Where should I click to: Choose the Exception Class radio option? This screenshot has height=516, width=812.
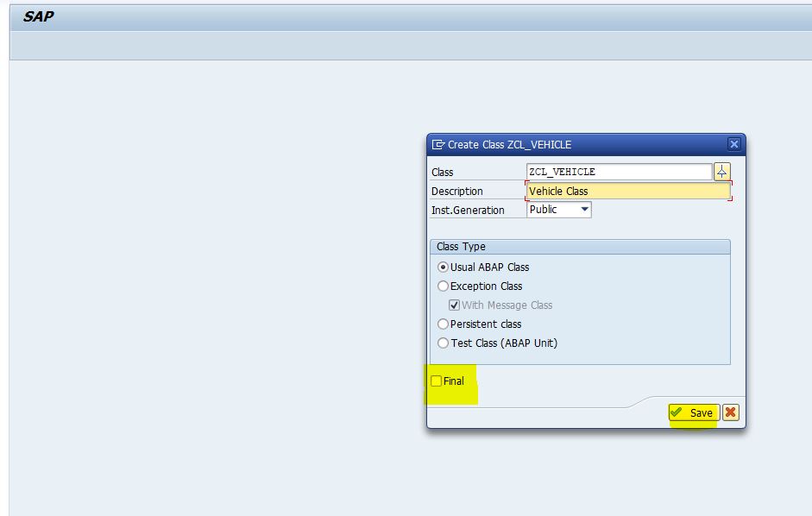click(443, 286)
